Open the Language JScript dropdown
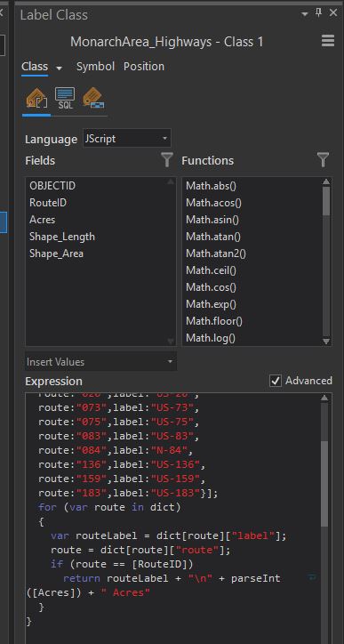 coord(127,139)
